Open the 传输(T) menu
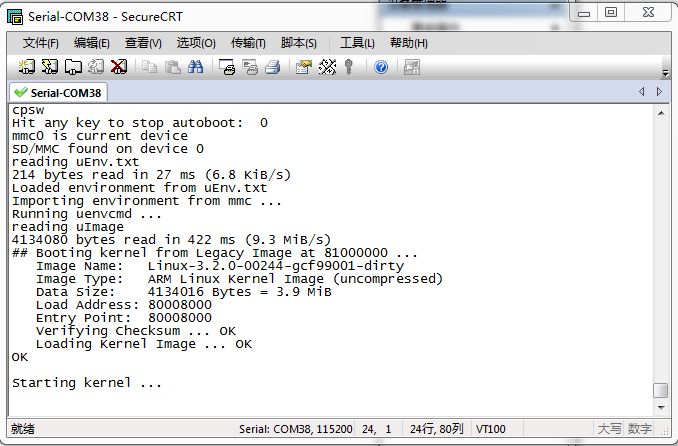Screen dimensions: 678x446 point(248,43)
